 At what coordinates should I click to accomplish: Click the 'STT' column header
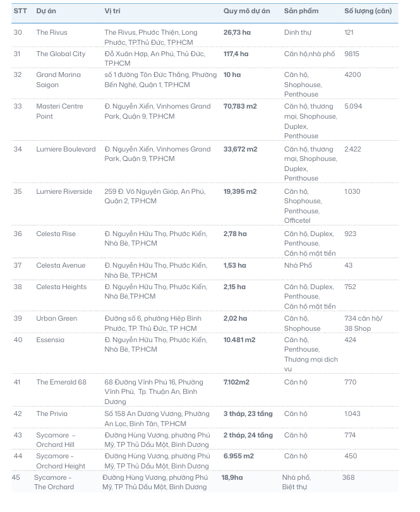click(20, 11)
